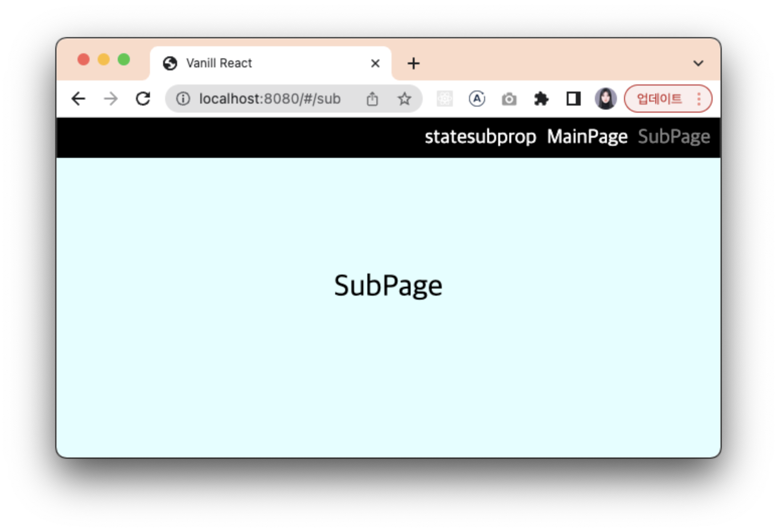
Task: View site information icon in address bar
Action: pos(183,99)
